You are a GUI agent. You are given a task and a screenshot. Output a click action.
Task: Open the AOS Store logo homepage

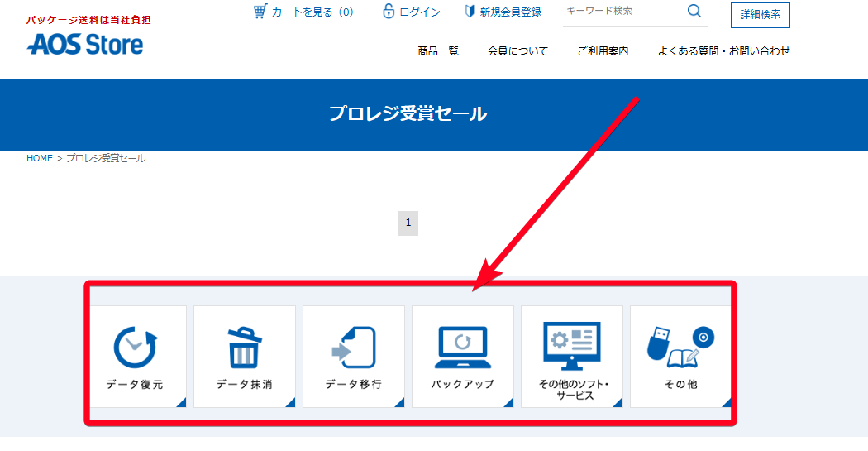[x=85, y=45]
